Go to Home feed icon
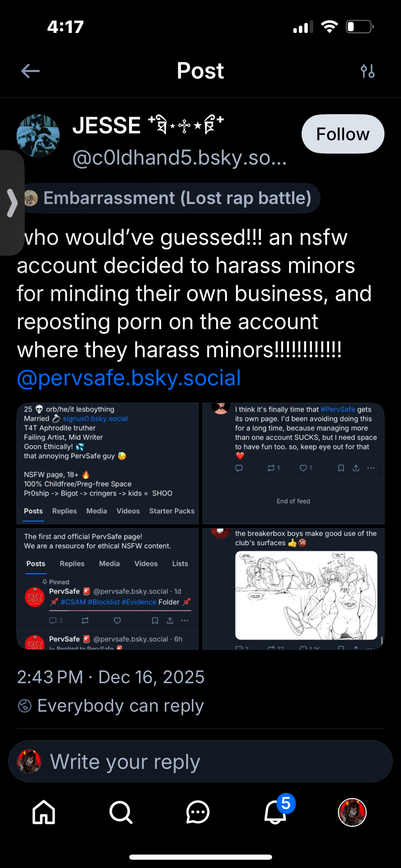 pos(44,812)
